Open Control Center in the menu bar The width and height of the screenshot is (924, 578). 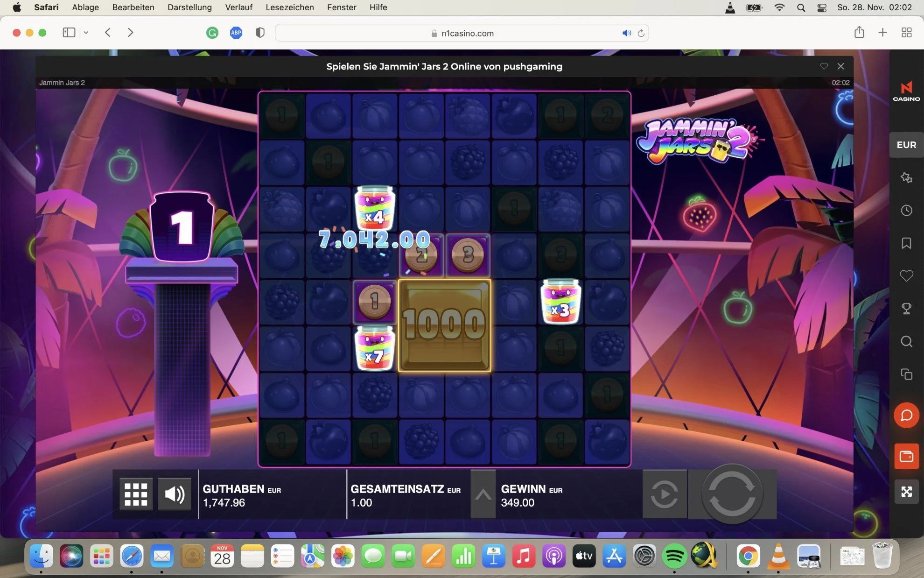click(x=822, y=7)
